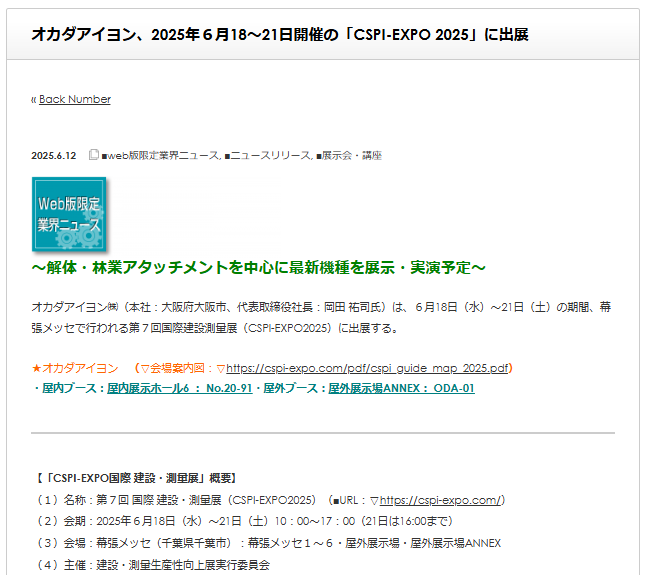Click the article title オカダアイヨン CSPI-EXPO 2025
Image resolution: width=646 pixels, height=575 pixels.
point(280,34)
